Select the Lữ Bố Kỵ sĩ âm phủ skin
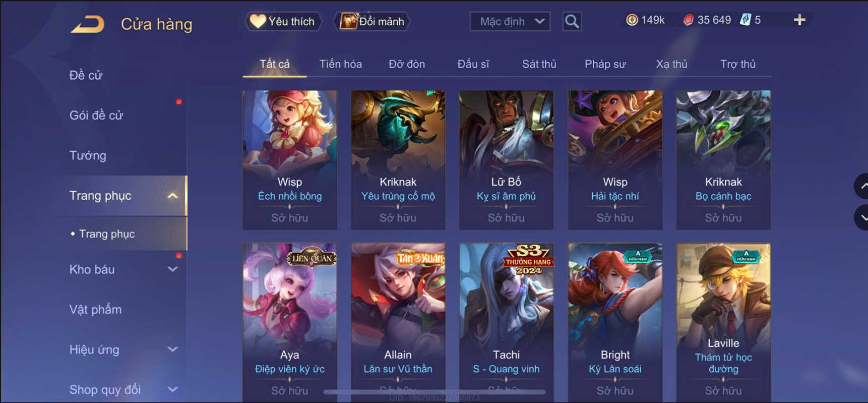 point(506,160)
